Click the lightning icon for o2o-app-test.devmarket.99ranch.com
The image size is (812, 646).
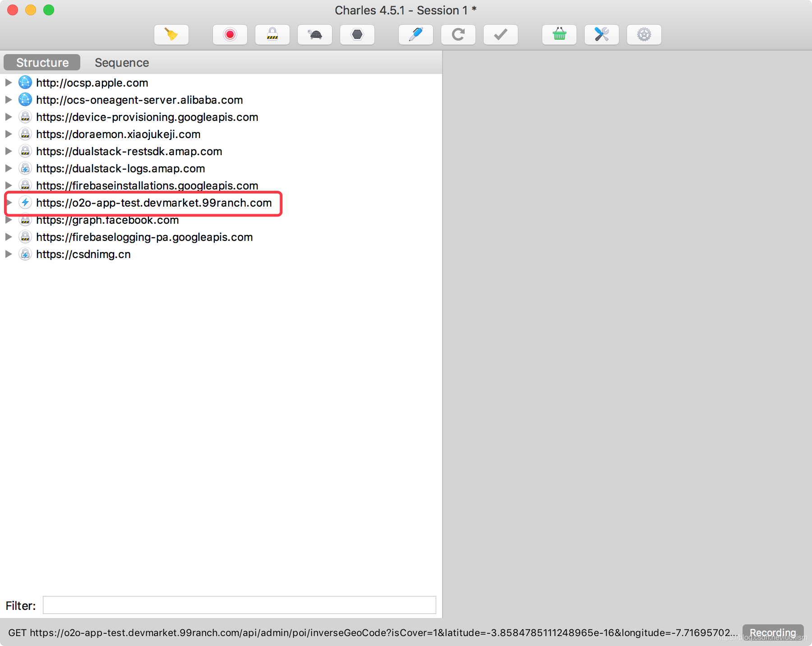pos(25,203)
